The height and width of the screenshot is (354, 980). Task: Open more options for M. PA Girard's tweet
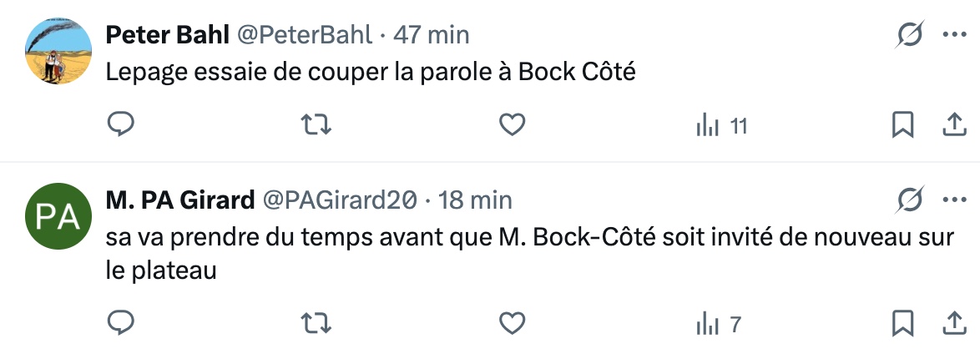coord(953,200)
